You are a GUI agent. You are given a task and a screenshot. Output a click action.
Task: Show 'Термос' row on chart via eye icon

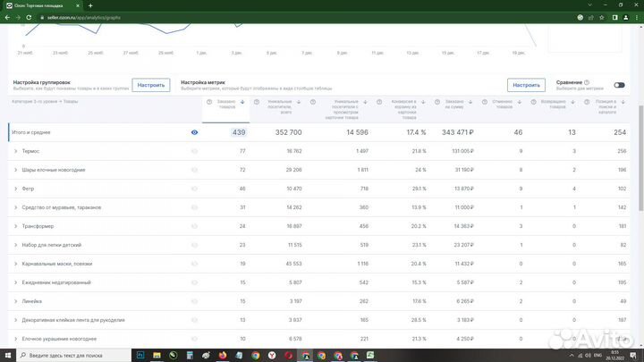[194, 151]
